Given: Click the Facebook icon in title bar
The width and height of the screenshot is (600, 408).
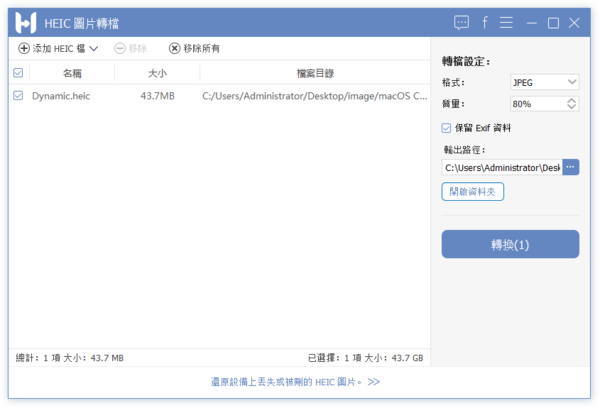Looking at the screenshot, I should tap(485, 22).
